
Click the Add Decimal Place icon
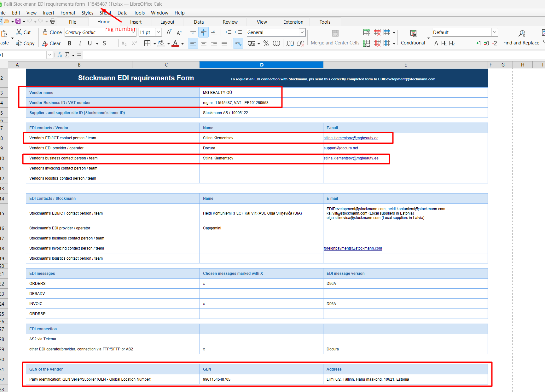(290, 43)
